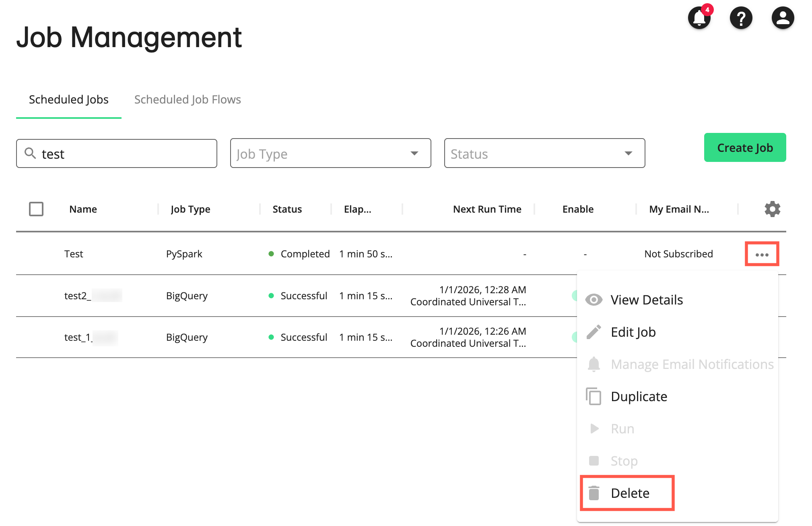
Task: Click the pencil icon for Edit Job
Action: [594, 332]
